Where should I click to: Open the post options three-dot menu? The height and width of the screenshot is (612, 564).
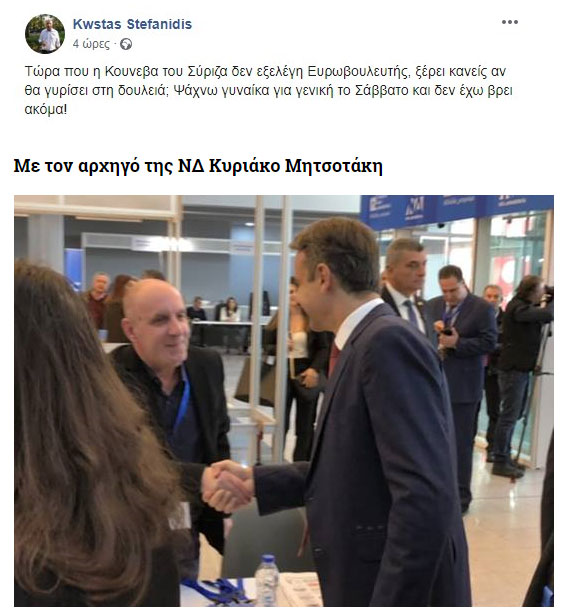coord(510,22)
